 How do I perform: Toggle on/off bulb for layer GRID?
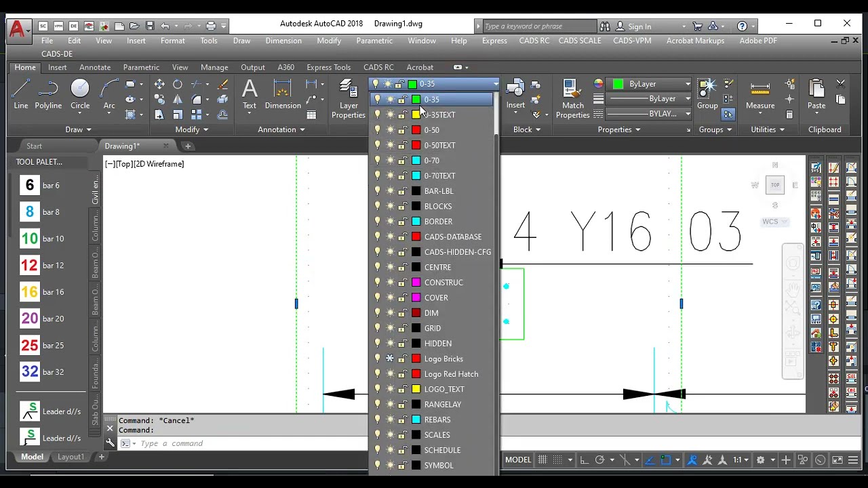378,328
